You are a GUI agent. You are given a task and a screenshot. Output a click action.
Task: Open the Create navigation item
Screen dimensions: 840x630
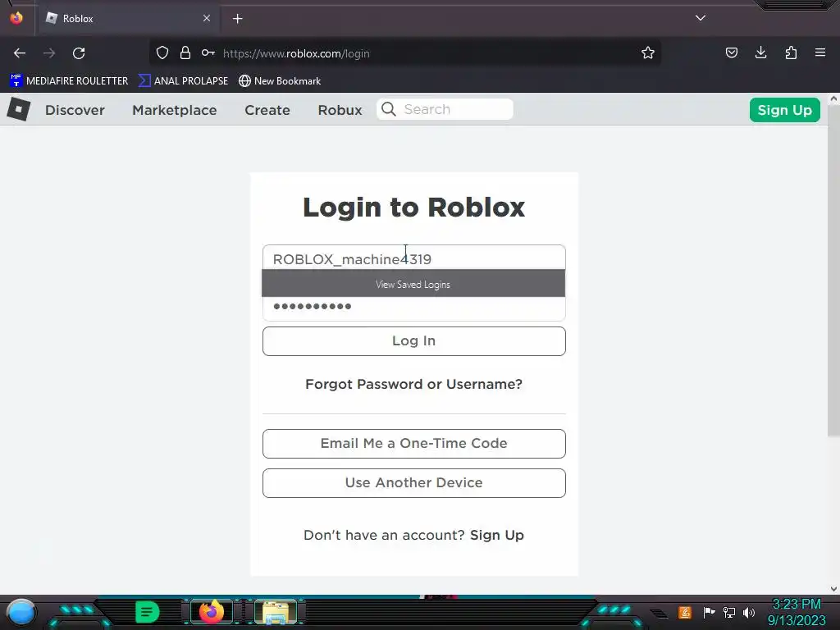pos(267,110)
